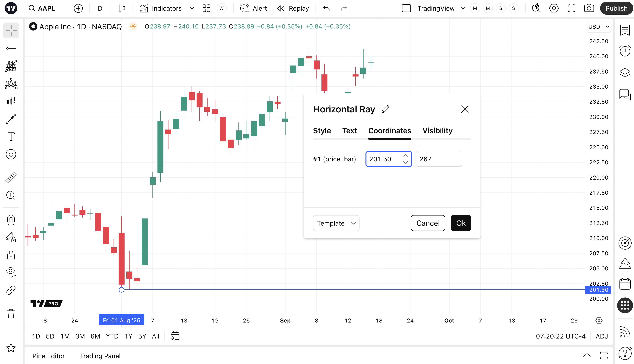Click the magnet mode icon
The width and height of the screenshot is (634, 364).
click(11, 220)
